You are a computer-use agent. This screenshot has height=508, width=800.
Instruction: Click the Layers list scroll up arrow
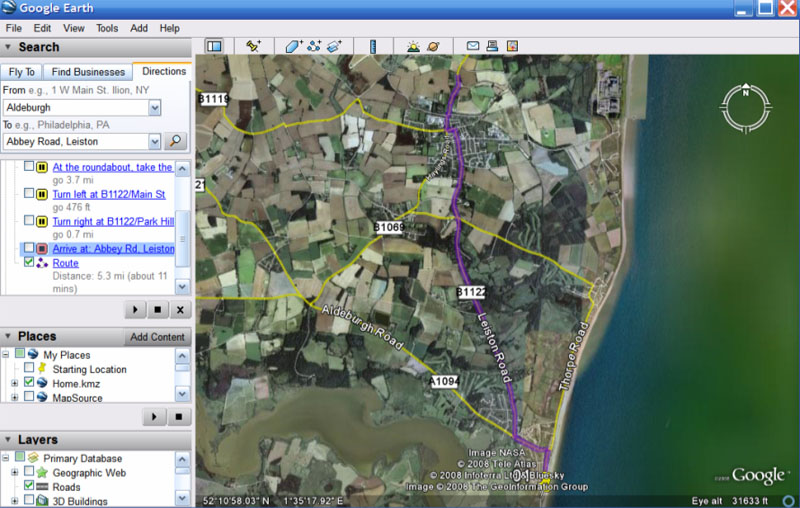coord(183,460)
